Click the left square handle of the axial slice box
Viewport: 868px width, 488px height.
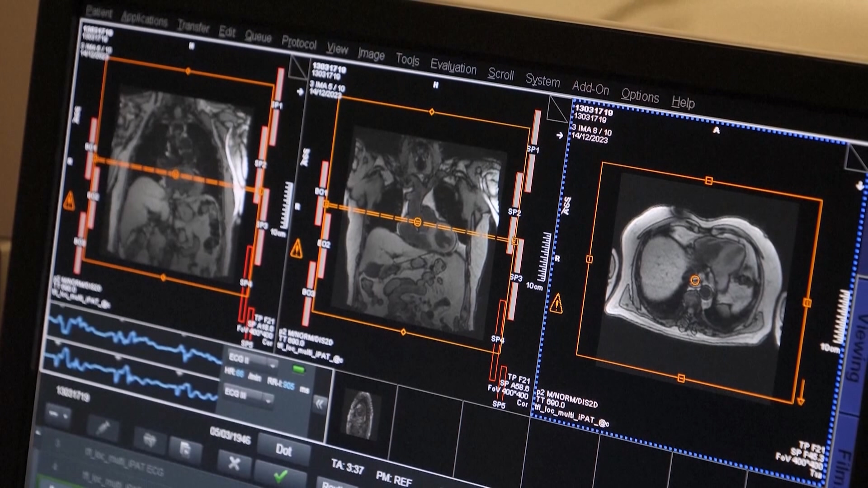click(590, 259)
